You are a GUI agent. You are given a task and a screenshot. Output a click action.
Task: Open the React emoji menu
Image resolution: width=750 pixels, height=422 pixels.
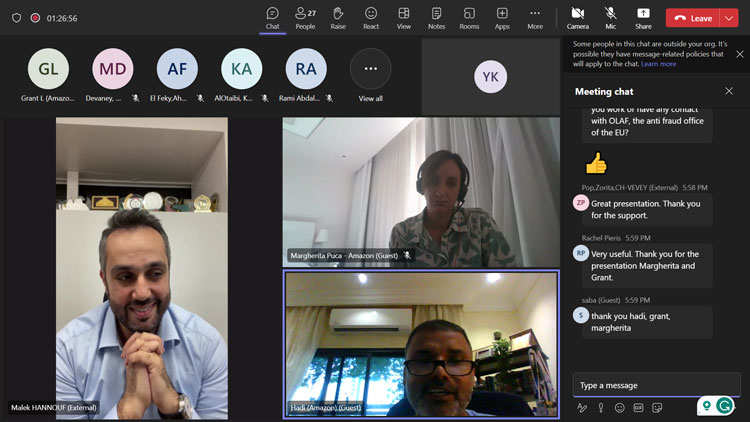click(371, 17)
